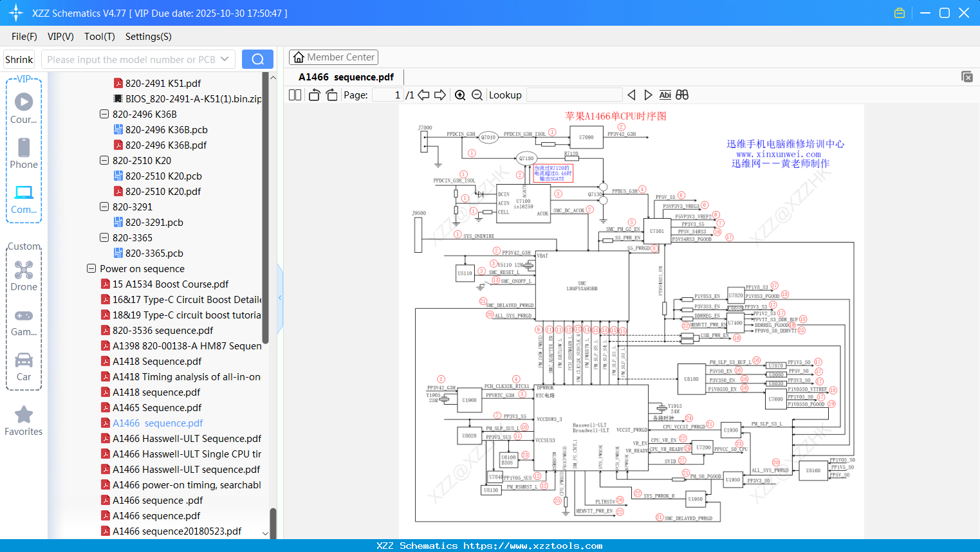
Task: Collapse the Power on sequence folder
Action: (91, 269)
